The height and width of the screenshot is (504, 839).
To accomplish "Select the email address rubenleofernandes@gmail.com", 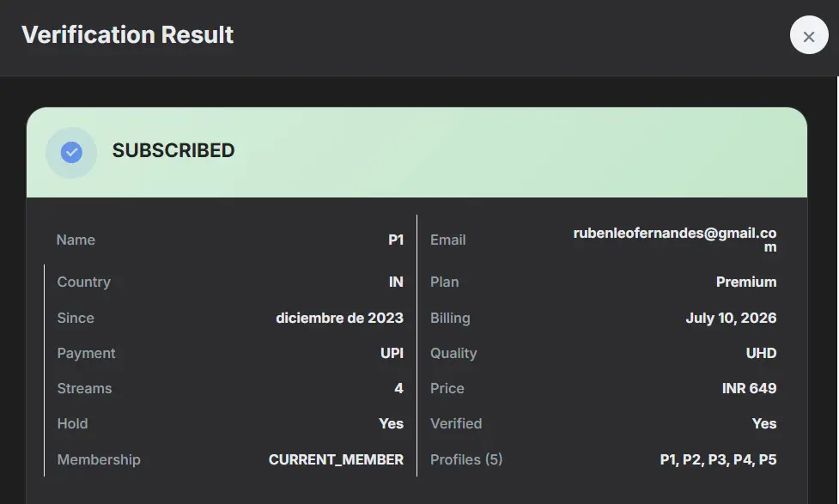I will click(675, 240).
